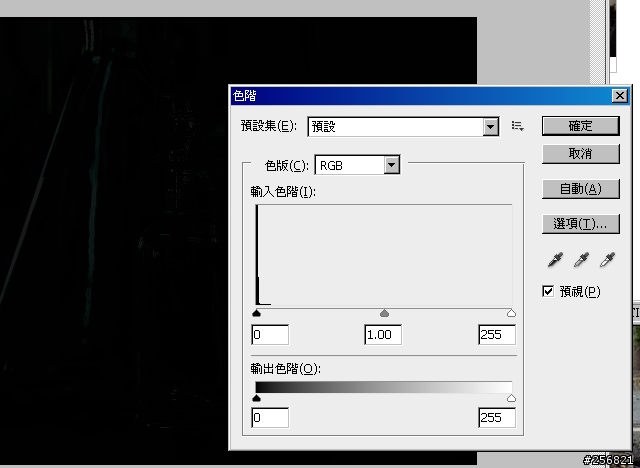Close the 色階 dialog

(620, 96)
